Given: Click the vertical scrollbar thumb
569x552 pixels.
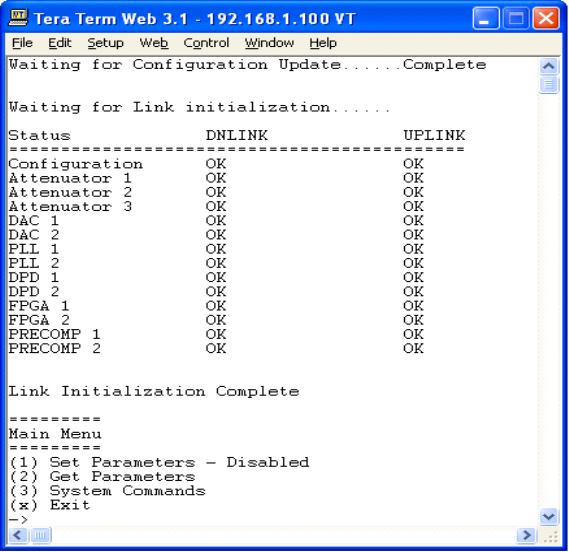Looking at the screenshot, I should tap(549, 85).
